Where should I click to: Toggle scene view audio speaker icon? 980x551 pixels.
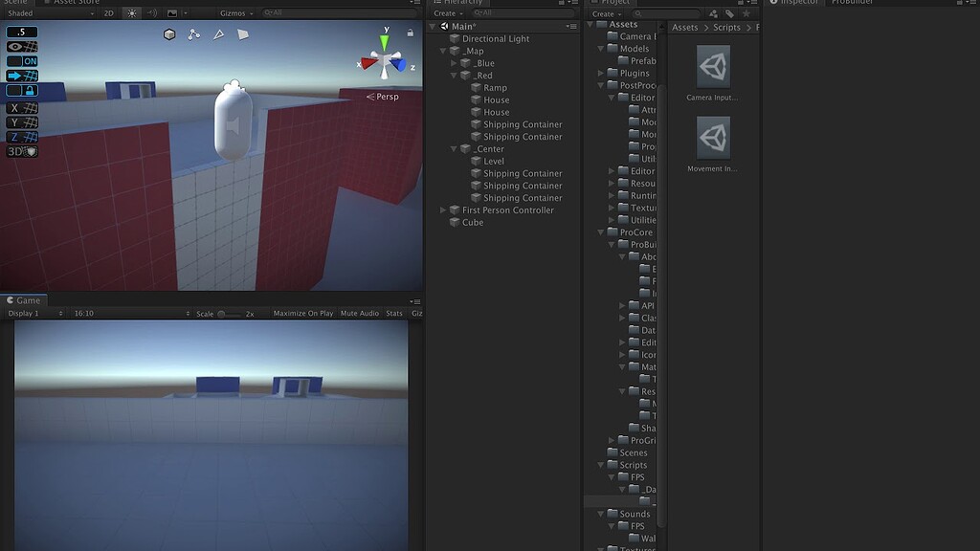point(150,13)
